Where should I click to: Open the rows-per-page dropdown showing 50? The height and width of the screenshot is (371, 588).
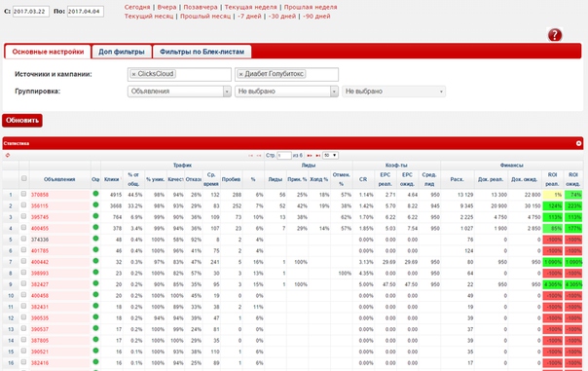[330, 155]
